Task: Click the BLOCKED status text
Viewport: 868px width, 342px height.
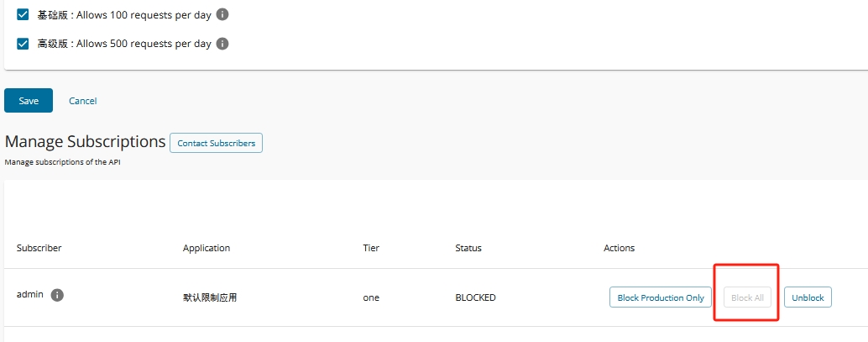Action: tap(475, 297)
